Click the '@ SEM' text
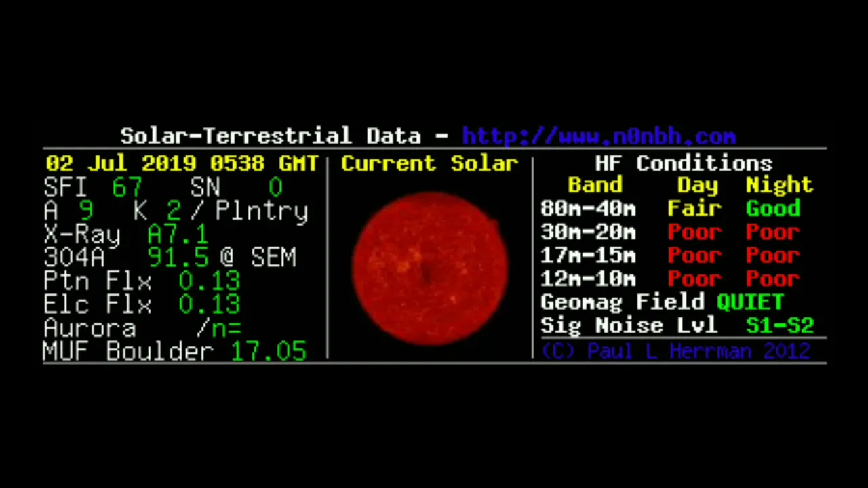The height and width of the screenshot is (488, 868). click(x=258, y=258)
